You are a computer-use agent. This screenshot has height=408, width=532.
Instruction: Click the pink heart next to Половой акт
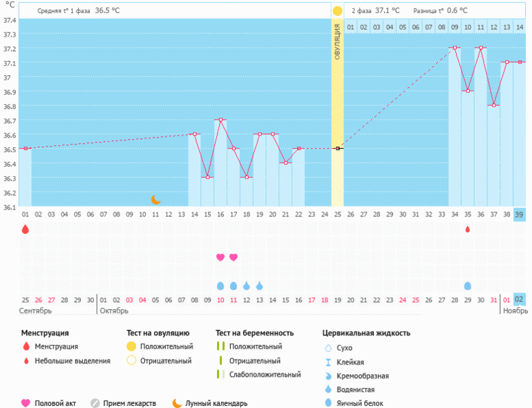coord(26,402)
